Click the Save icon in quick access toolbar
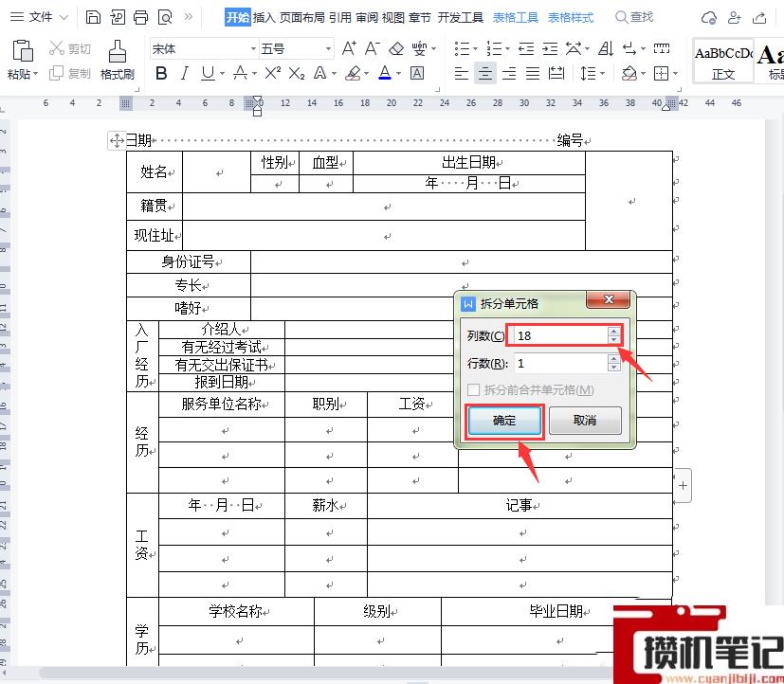Image resolution: width=784 pixels, height=684 pixels. 93,17
